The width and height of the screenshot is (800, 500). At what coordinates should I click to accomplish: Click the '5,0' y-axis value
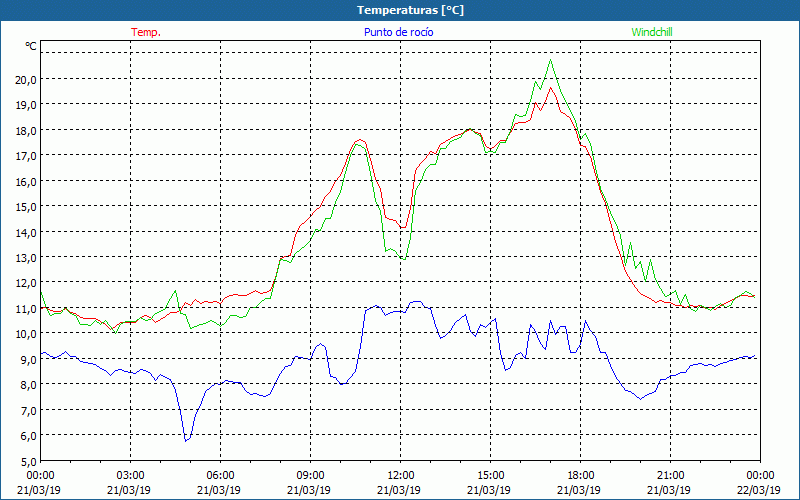click(29, 461)
